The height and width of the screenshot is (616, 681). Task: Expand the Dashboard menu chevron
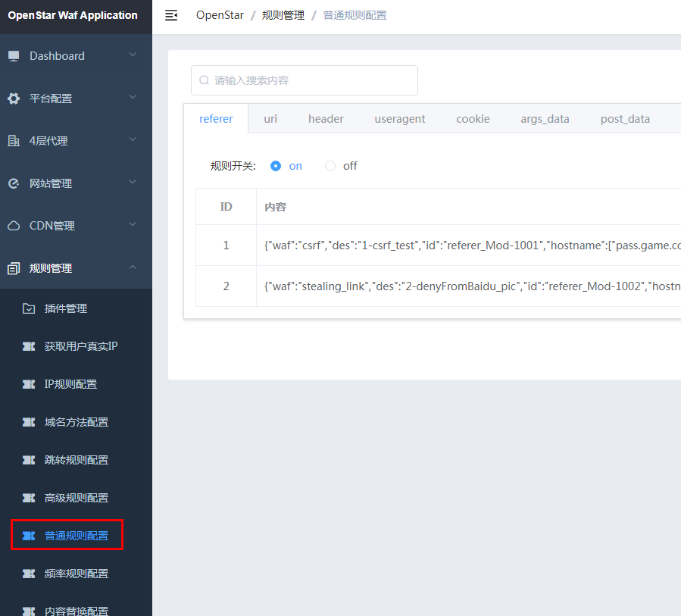click(x=133, y=55)
